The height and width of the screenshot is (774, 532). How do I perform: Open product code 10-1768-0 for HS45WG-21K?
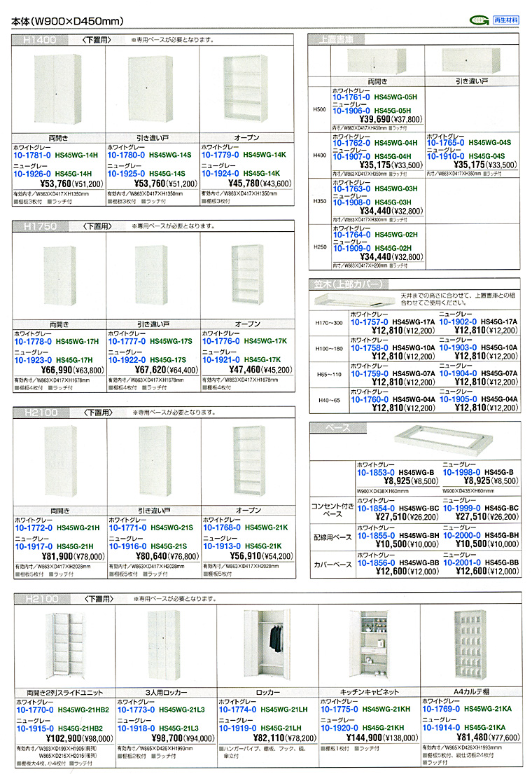(222, 527)
